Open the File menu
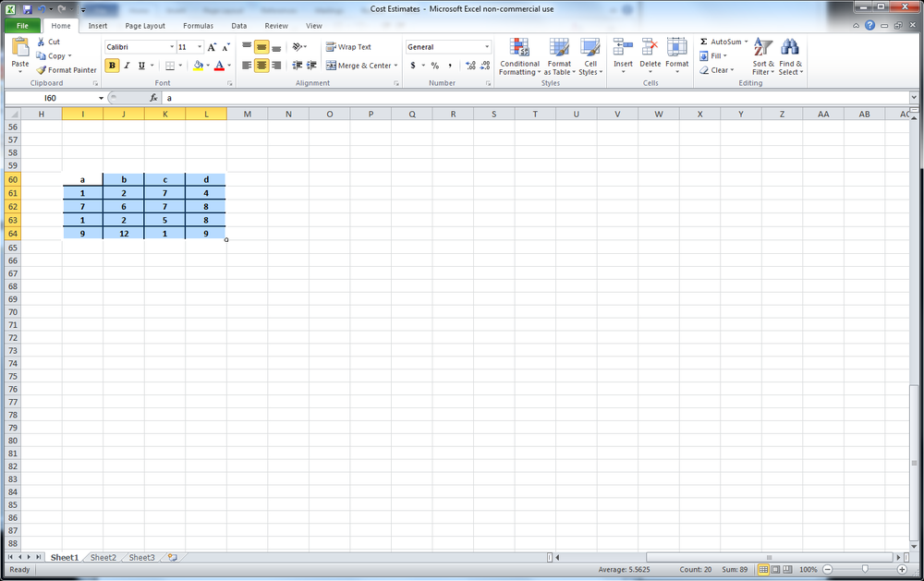 (21, 25)
